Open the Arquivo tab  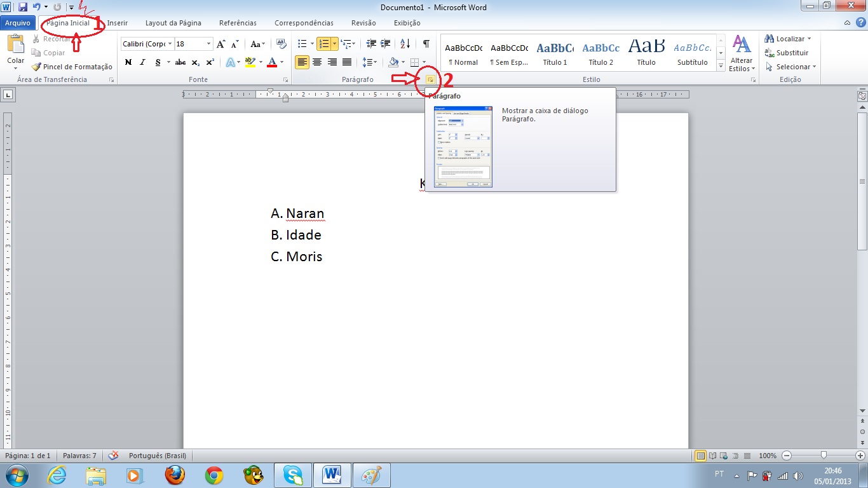(x=18, y=23)
